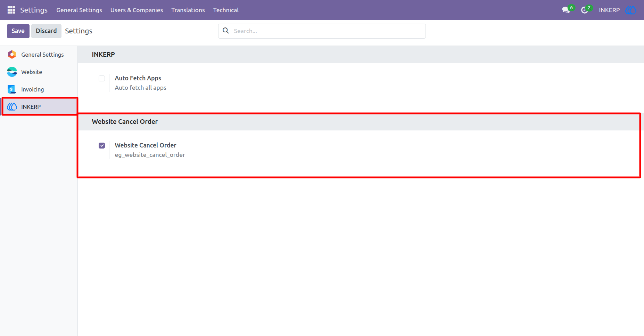Focus the settings Search field

(x=322, y=31)
